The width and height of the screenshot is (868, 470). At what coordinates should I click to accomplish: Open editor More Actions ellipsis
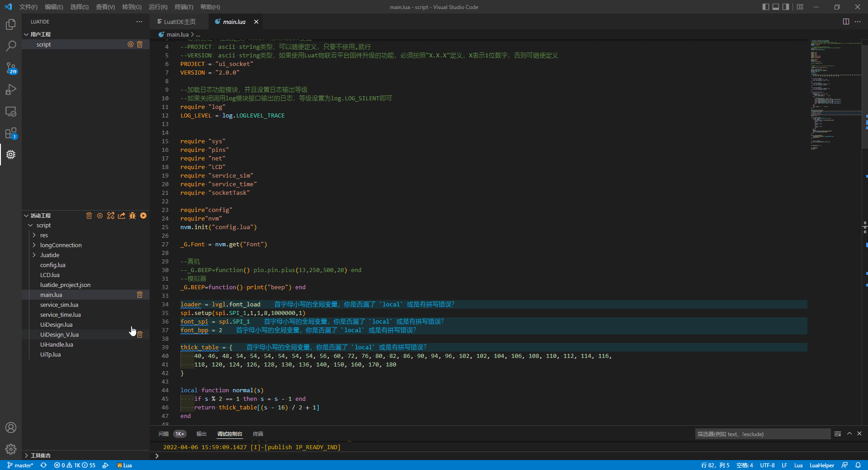(x=858, y=22)
